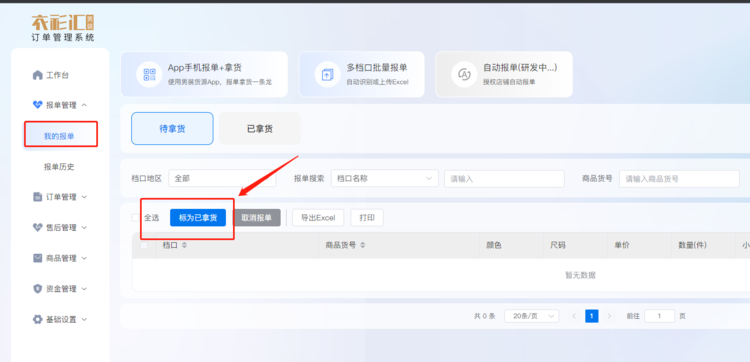Viewport: 750px width, 362px height.
Task: Expand the 售后管理 menu chevron
Action: click(x=85, y=228)
